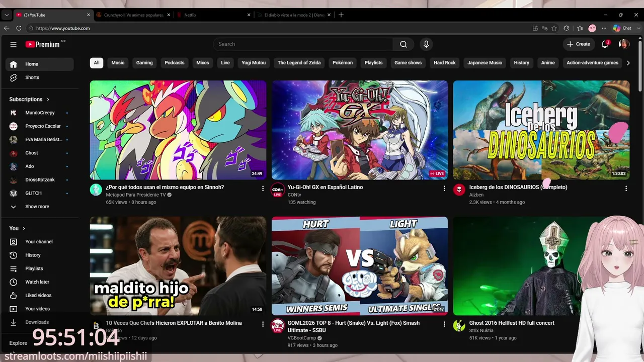The width and height of the screenshot is (644, 362).
Task: Select the Hard Rock filter chip
Action: point(445,63)
